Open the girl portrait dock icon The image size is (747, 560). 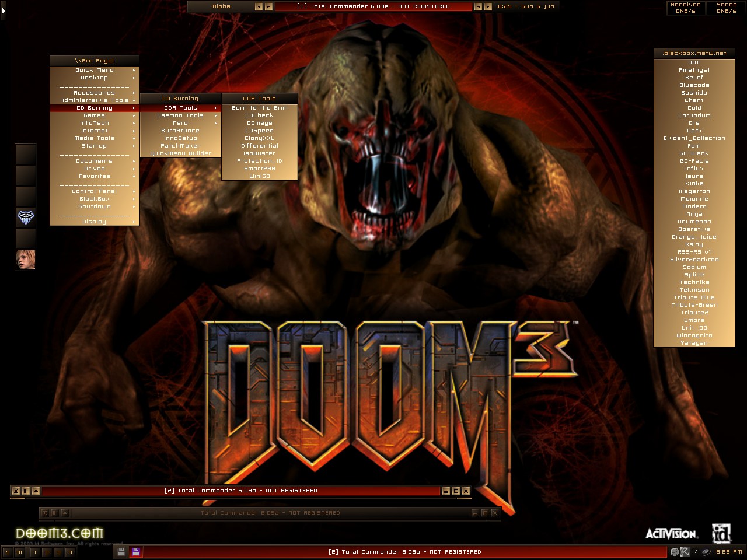[26, 260]
